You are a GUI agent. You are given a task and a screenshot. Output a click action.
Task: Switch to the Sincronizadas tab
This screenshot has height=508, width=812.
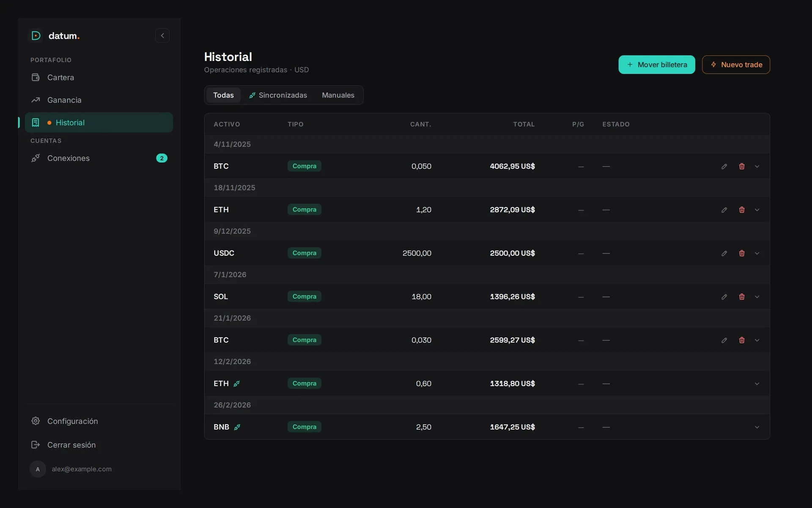pyautogui.click(x=278, y=95)
